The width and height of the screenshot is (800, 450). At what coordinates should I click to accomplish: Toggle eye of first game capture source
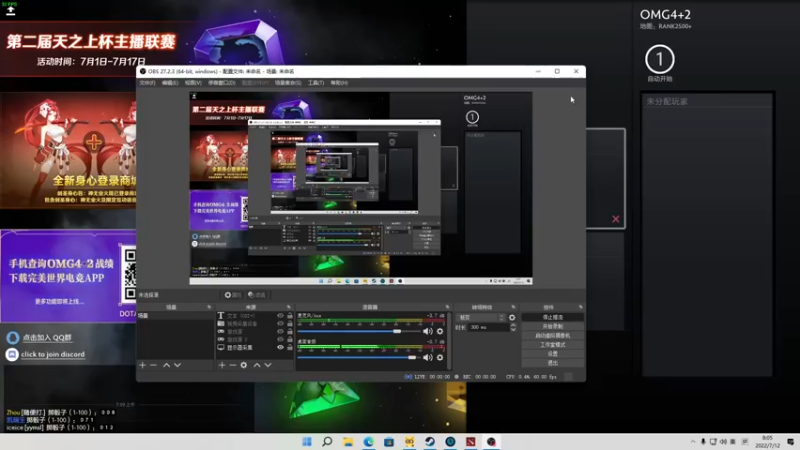pos(280,332)
